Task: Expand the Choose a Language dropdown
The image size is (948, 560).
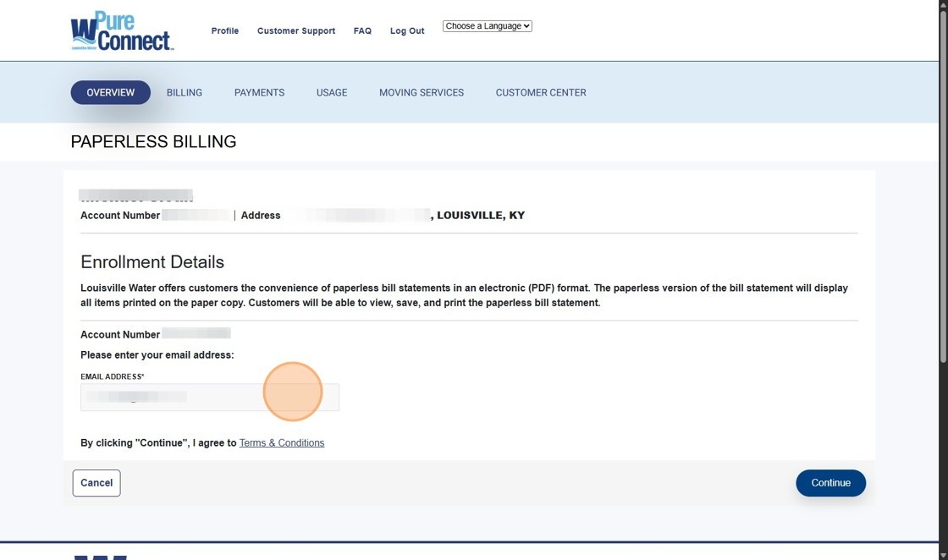Action: 488,26
